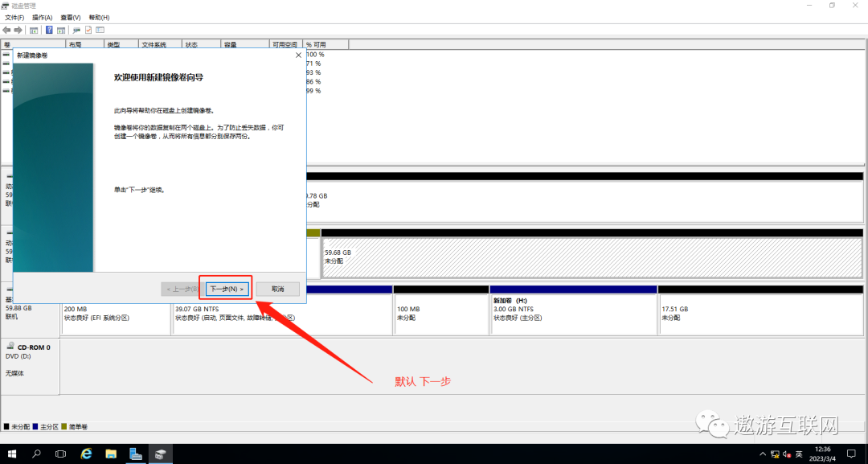The image size is (868, 464).
Task: Open the 帮助(H) menu
Action: pyautogui.click(x=99, y=18)
